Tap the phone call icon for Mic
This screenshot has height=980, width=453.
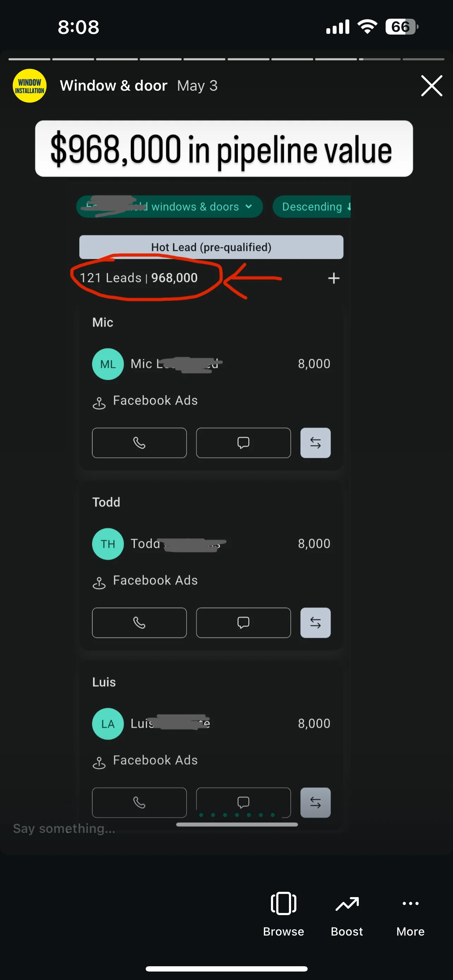pos(139,443)
